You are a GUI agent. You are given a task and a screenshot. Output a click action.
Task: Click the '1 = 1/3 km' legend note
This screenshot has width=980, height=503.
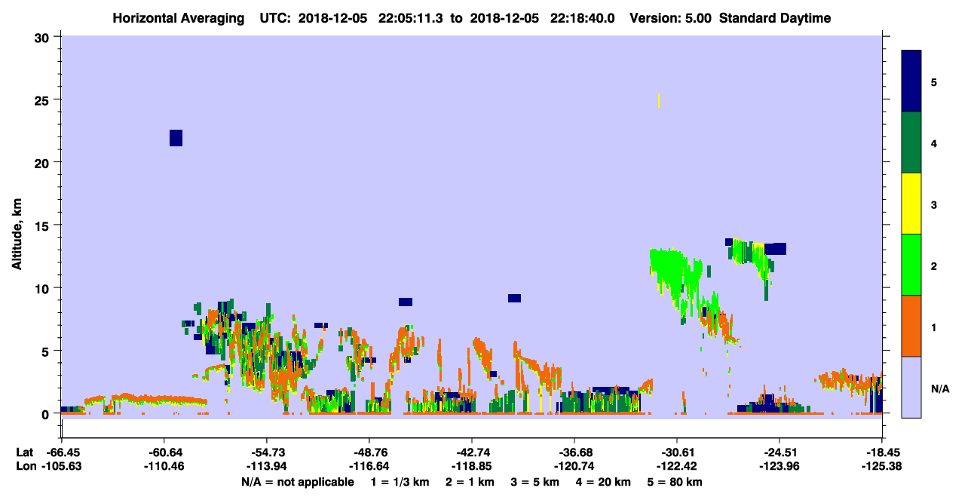[399, 482]
